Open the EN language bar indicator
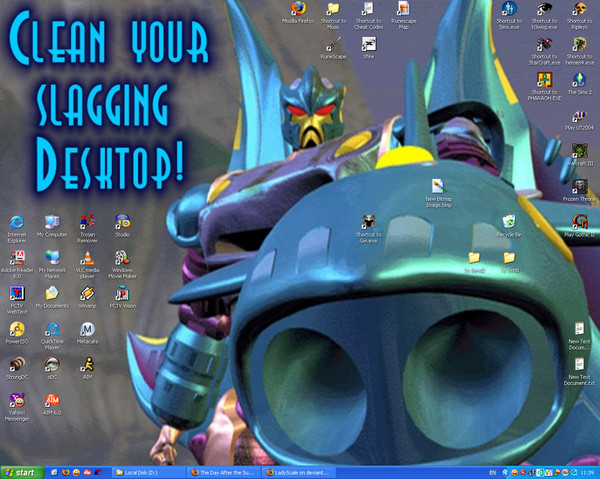 (x=492, y=472)
